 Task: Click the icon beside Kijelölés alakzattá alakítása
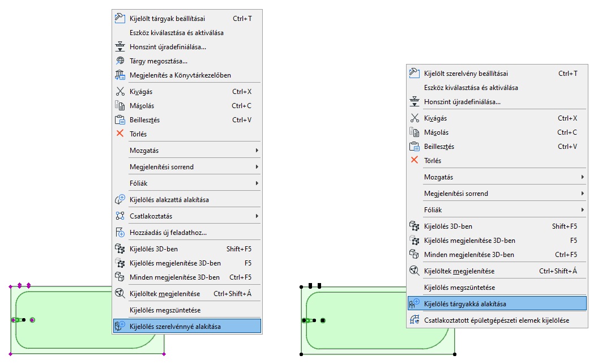[119, 199]
